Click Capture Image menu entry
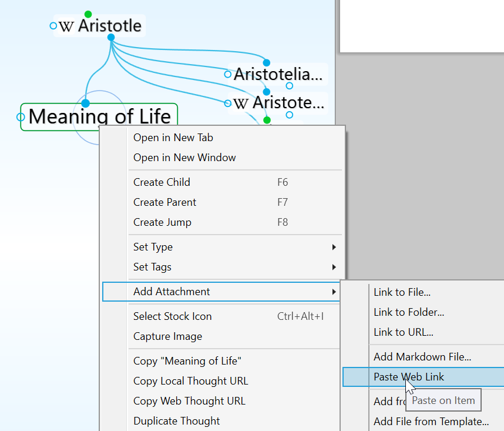The width and height of the screenshot is (504, 431). pos(167,336)
